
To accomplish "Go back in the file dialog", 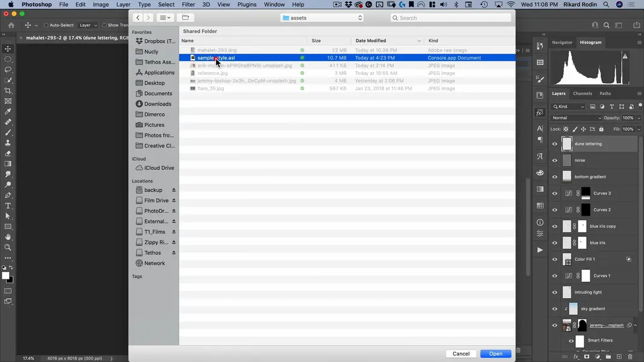I will pyautogui.click(x=138, y=17).
